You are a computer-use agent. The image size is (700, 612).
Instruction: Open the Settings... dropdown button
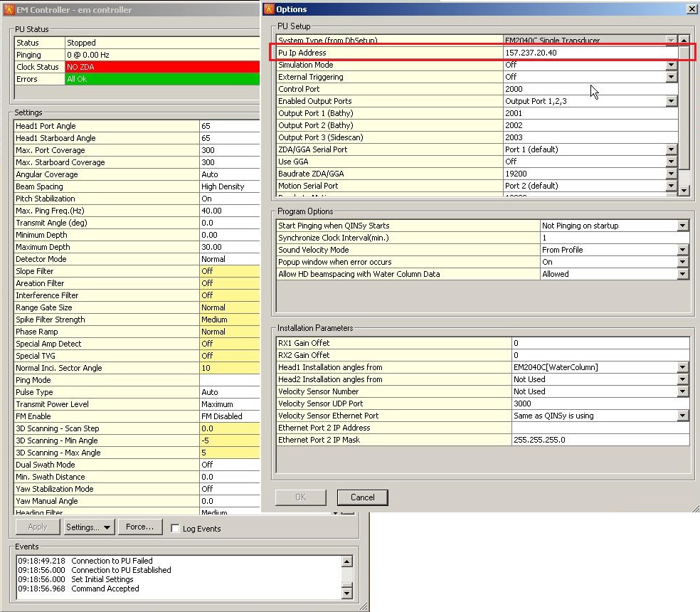tap(89, 527)
